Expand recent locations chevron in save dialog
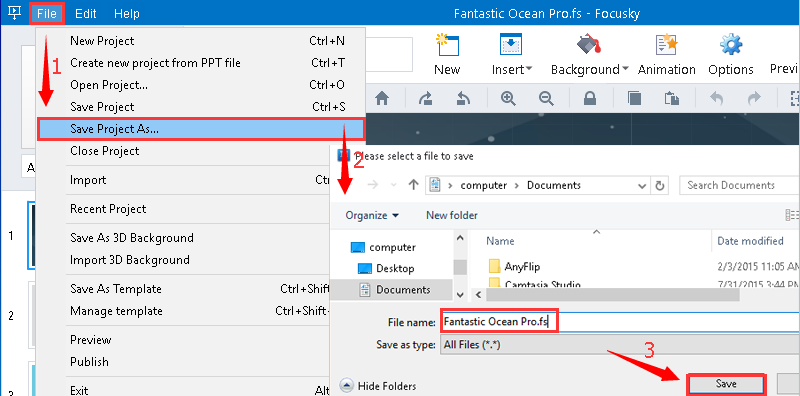Viewport: 800px width, 396px height. 394,185
